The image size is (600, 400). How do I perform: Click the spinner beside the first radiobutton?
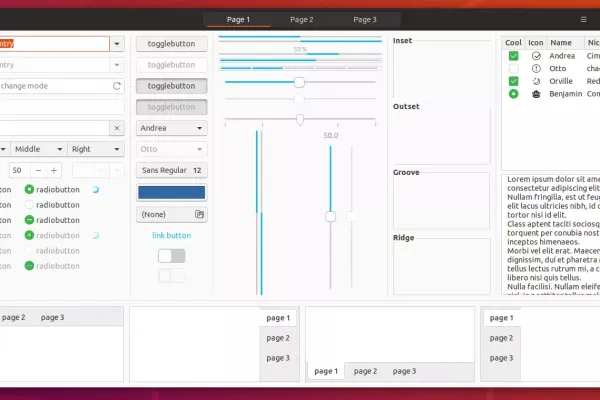pyautogui.click(x=96, y=189)
